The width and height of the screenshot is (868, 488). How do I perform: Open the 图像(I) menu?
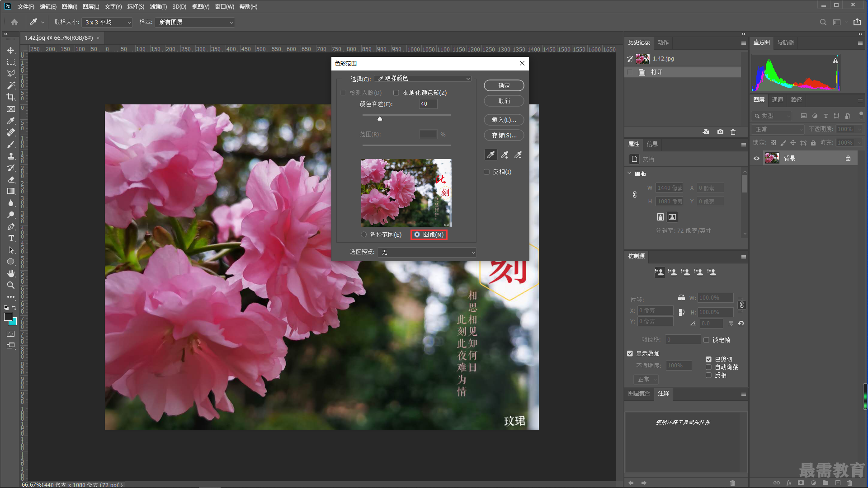(x=70, y=6)
